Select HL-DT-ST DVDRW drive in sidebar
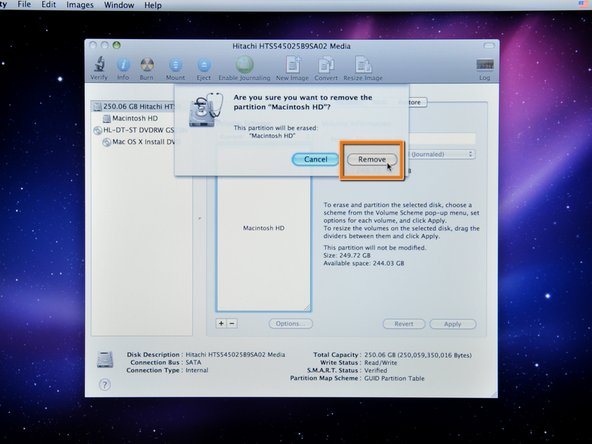The height and width of the screenshot is (444, 592). point(134,130)
